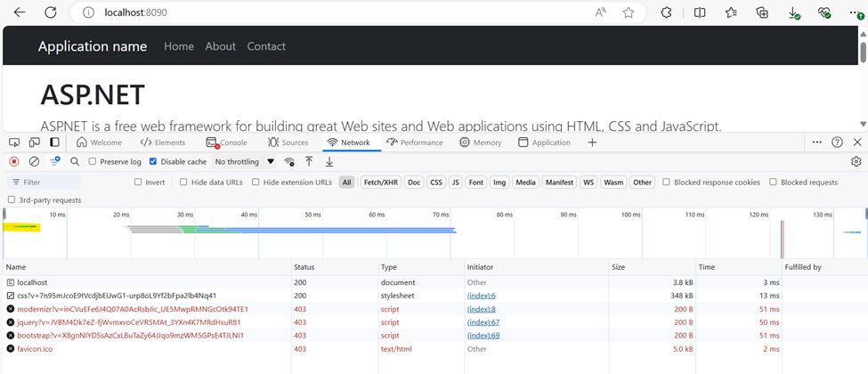Activate Inspect element picker tool
This screenshot has height=374, width=868.
point(14,142)
